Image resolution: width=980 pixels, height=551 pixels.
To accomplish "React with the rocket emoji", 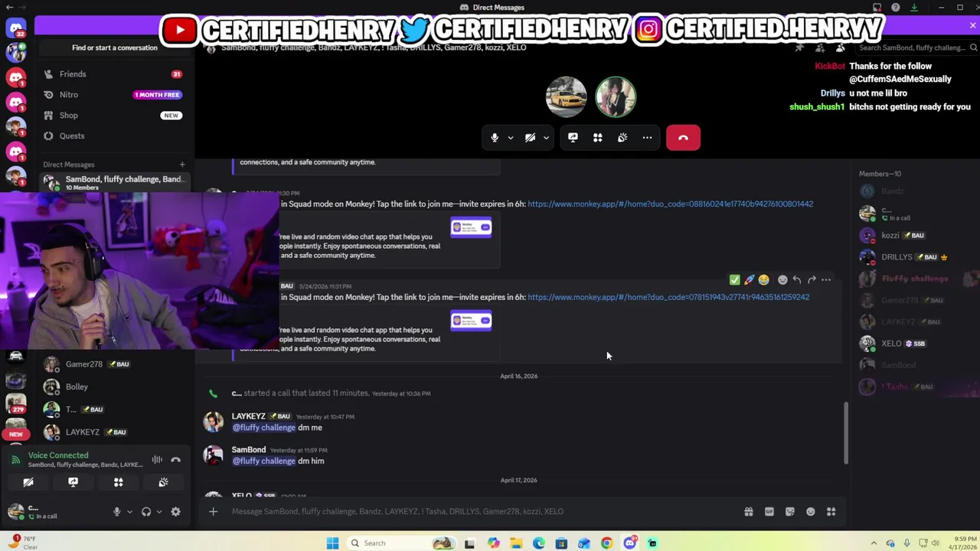I will (x=750, y=280).
